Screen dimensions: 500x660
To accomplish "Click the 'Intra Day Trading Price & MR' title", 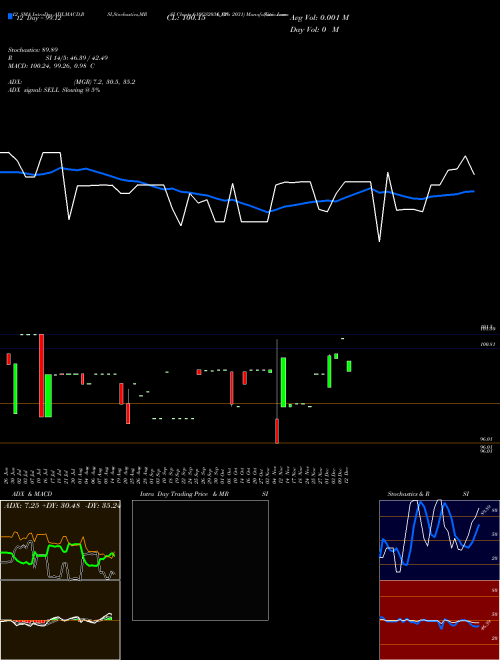I will [x=184, y=494].
